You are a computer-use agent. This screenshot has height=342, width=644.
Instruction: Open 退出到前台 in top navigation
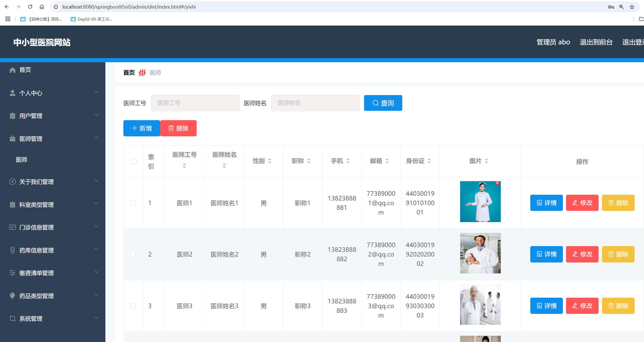pyautogui.click(x=596, y=42)
